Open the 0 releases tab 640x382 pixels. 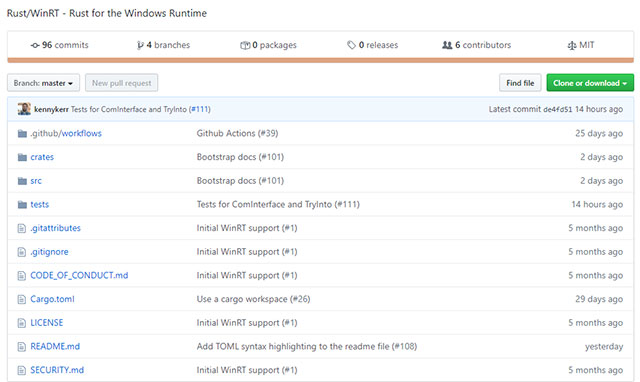[373, 45]
